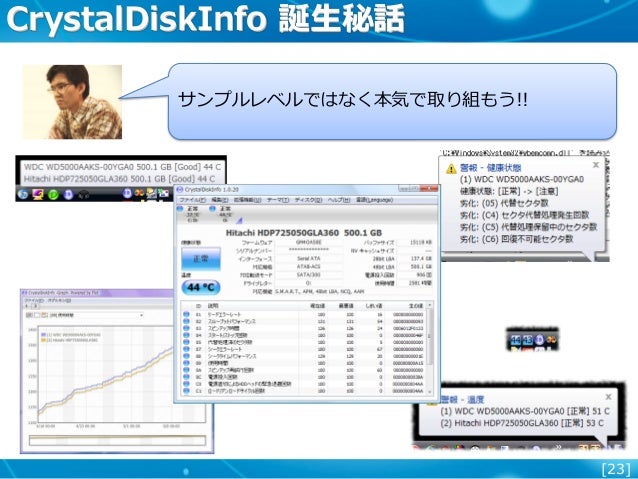Open the ファイル menu in the Graph window
Image resolution: width=638 pixels, height=479 pixels.
pyautogui.click(x=33, y=300)
